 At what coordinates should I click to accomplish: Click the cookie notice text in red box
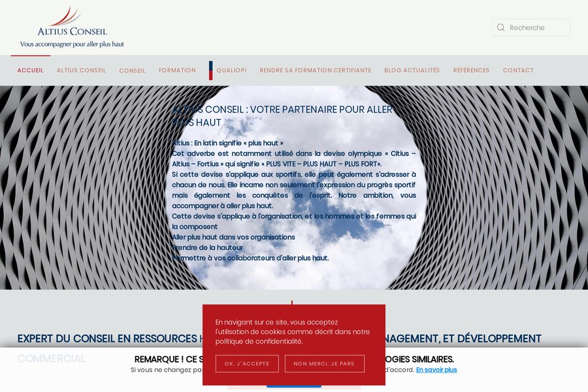pos(293,332)
